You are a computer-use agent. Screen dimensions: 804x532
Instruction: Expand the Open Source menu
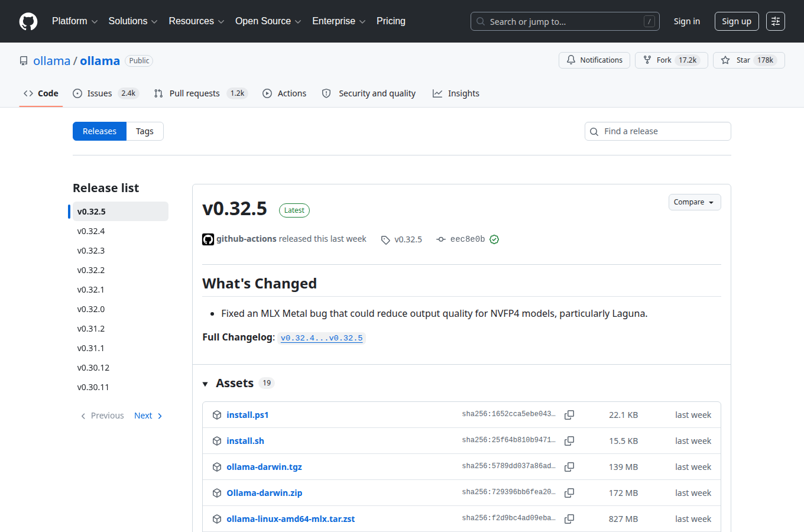pyautogui.click(x=268, y=21)
